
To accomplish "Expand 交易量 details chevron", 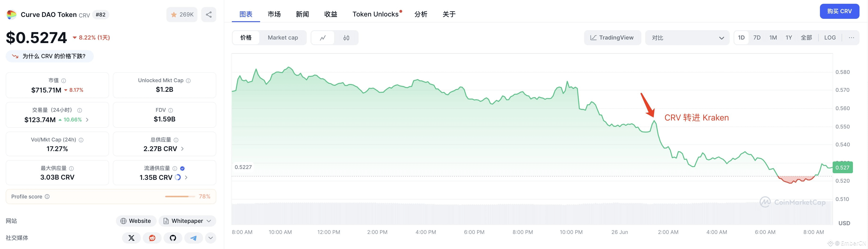I will [x=87, y=120].
